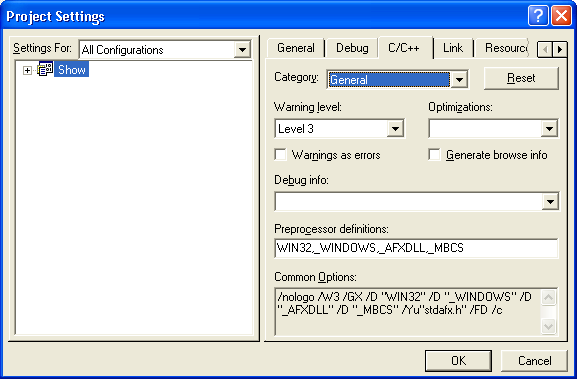Open the Debug info dropdown
The height and width of the screenshot is (379, 577).
tap(551, 201)
